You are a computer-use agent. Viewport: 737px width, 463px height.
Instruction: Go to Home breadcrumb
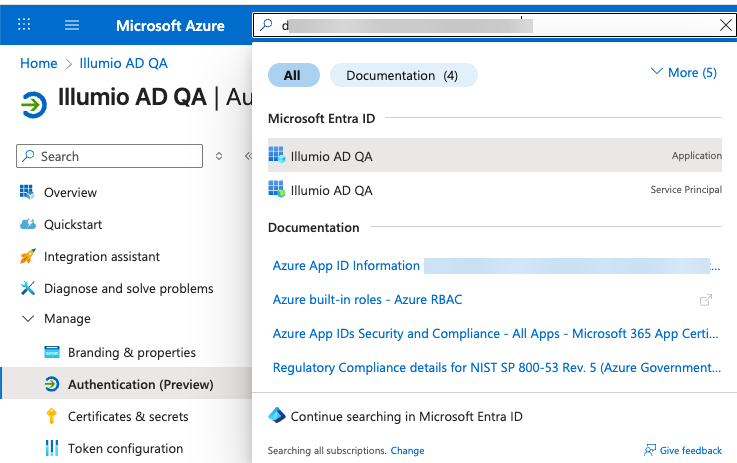[x=39, y=63]
